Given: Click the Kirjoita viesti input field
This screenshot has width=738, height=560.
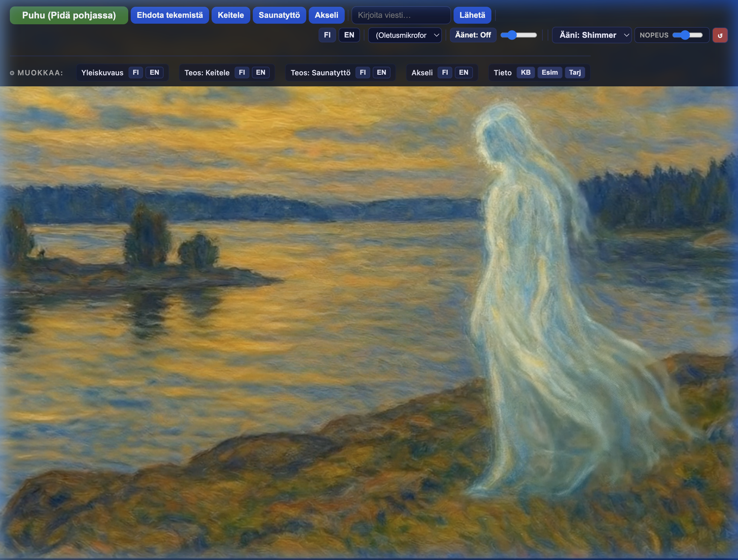Looking at the screenshot, I should tap(401, 15).
